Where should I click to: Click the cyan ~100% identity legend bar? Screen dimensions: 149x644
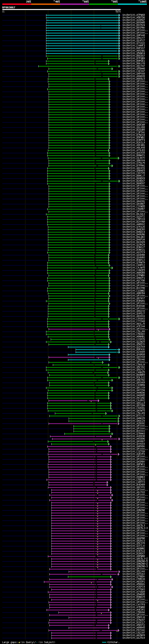click(132, 4)
